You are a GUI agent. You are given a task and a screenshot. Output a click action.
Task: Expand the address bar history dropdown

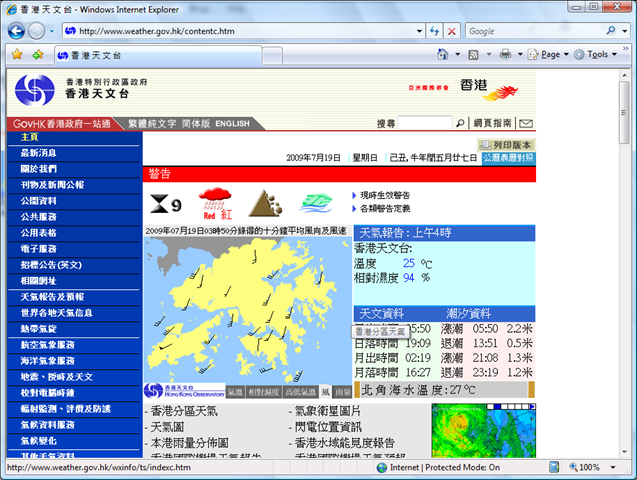tap(419, 31)
